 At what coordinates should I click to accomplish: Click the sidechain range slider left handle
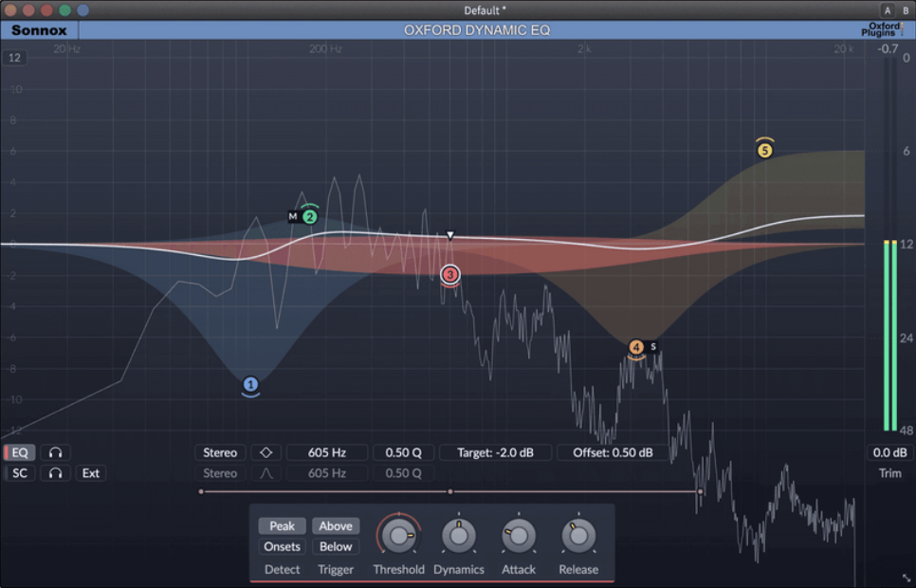201,491
